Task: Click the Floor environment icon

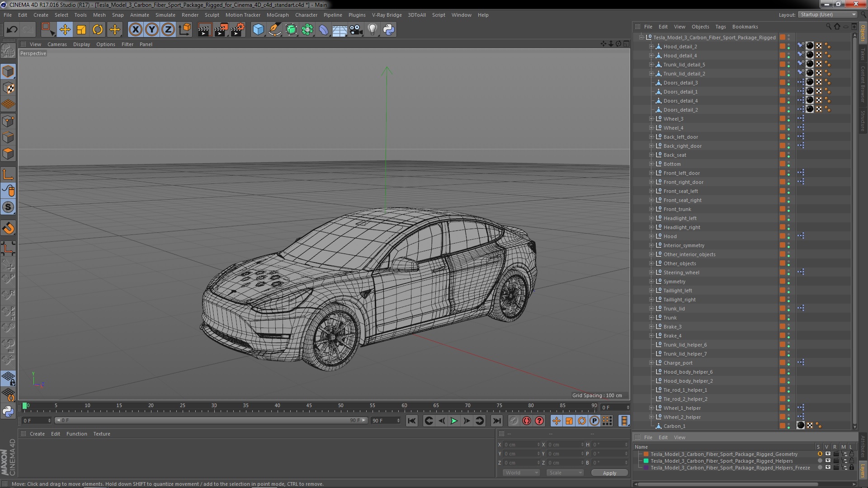Action: [x=340, y=30]
